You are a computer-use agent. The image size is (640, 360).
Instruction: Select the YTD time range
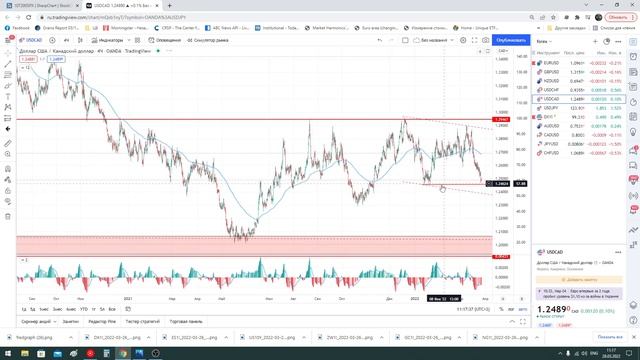coord(84,309)
